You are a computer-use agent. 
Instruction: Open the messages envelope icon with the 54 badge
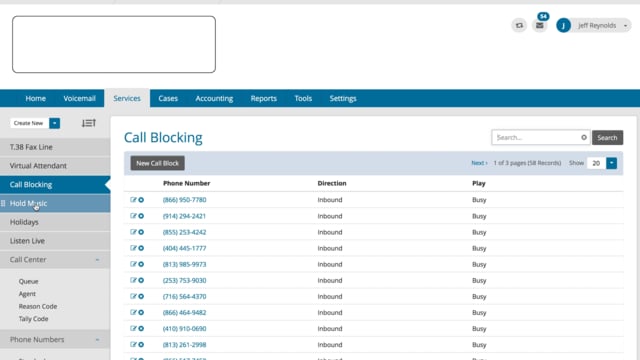[540, 25]
